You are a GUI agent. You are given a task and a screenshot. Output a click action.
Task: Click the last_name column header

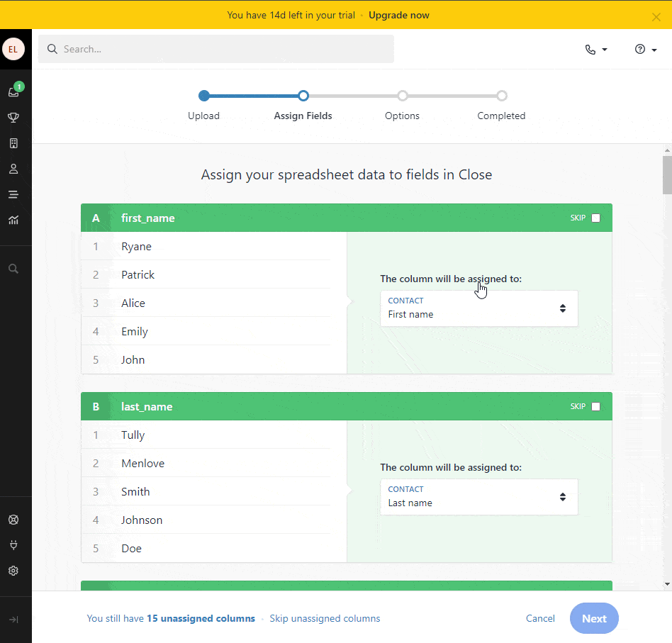pos(347,406)
